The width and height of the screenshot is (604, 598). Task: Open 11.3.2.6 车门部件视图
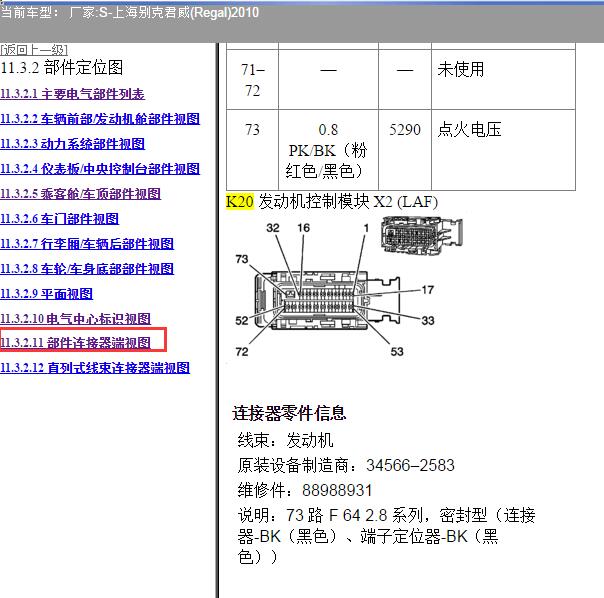pos(59,219)
